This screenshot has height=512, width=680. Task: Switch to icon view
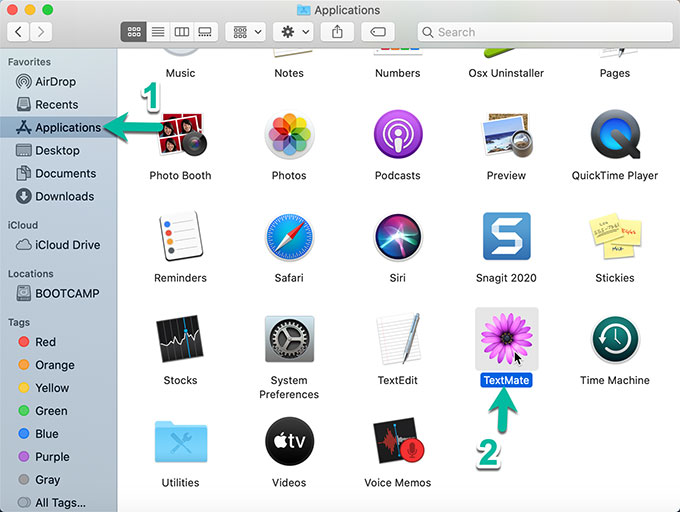tap(134, 32)
